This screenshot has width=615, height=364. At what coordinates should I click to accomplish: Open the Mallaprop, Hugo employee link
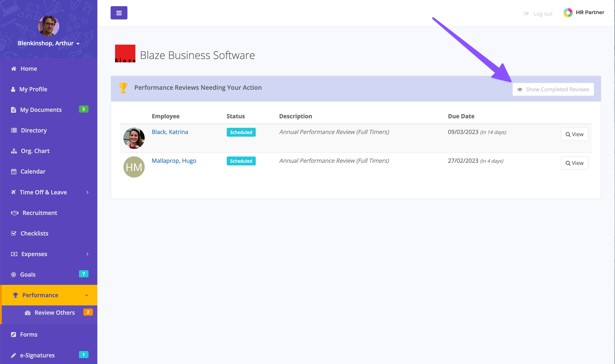click(174, 161)
